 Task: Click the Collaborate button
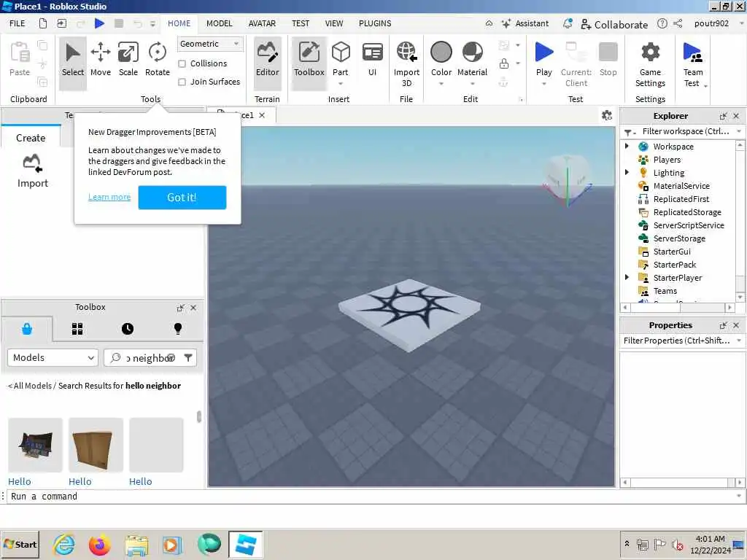click(614, 24)
